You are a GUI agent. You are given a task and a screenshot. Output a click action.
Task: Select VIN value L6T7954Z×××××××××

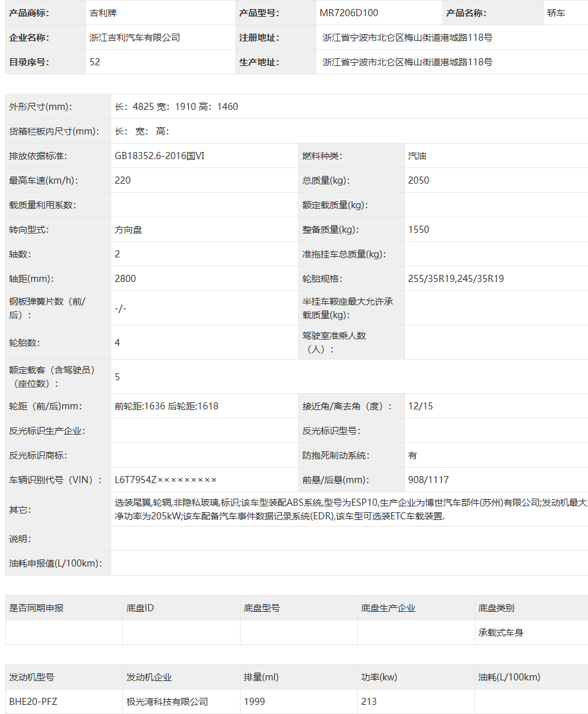166,479
